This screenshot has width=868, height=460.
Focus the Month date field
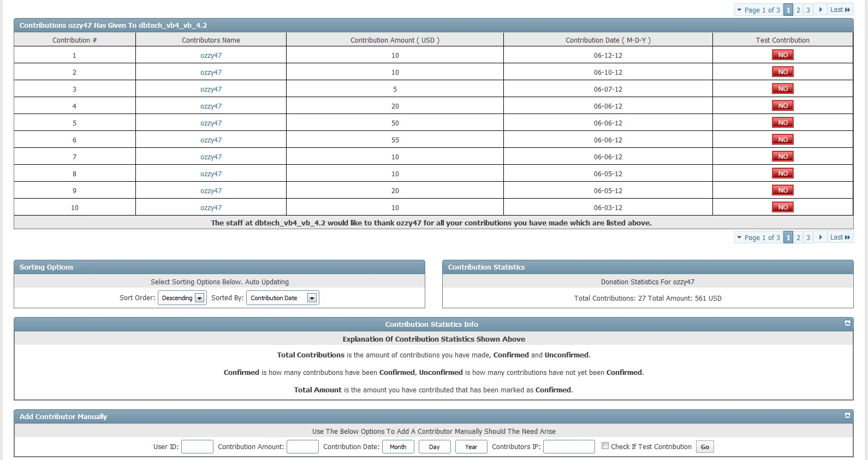[x=398, y=447]
